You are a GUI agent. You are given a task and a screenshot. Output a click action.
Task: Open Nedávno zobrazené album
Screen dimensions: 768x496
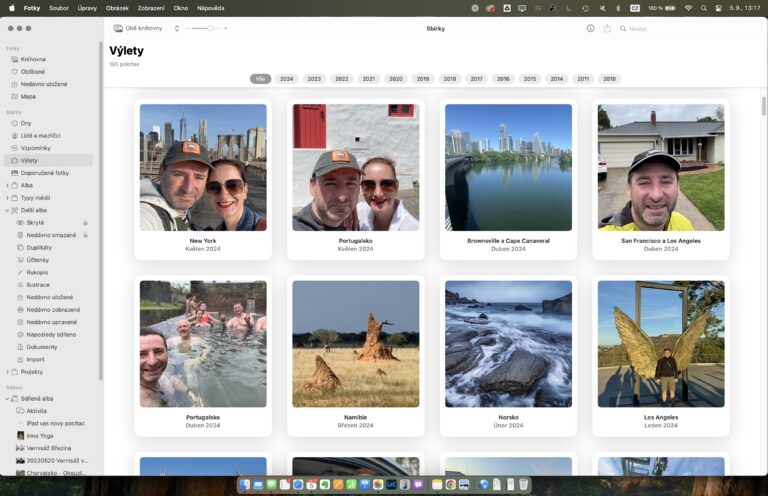click(x=53, y=310)
